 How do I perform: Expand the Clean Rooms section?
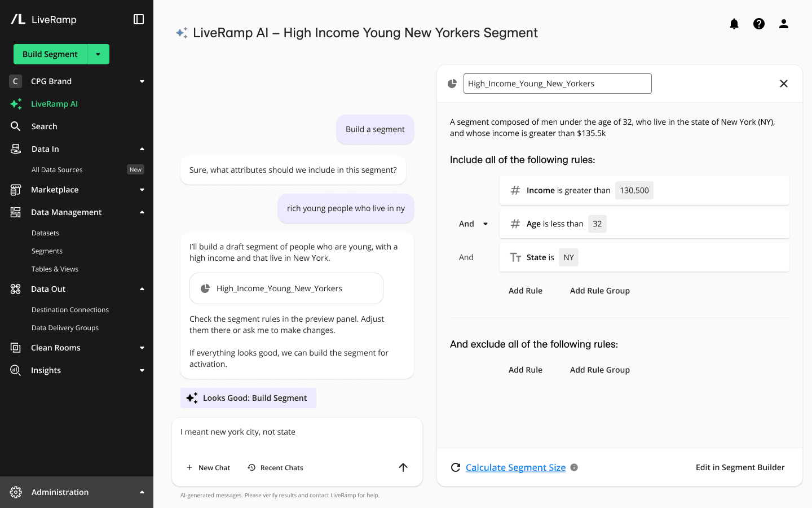click(x=142, y=348)
